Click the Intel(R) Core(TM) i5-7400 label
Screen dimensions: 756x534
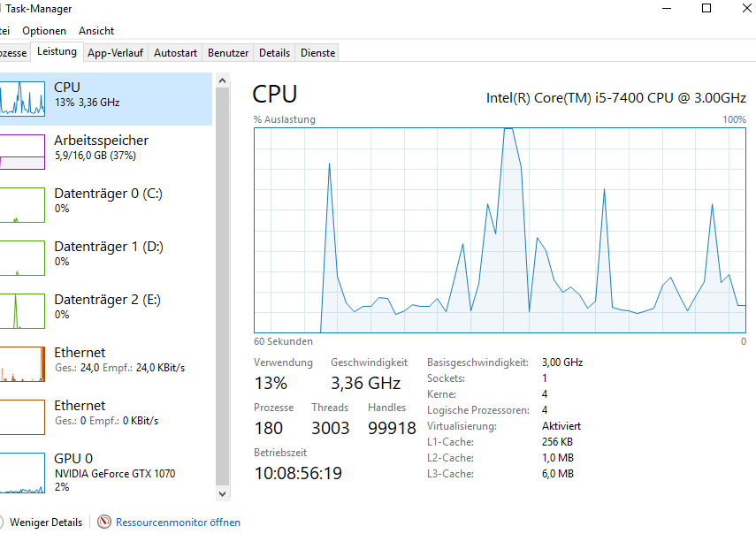pos(616,98)
